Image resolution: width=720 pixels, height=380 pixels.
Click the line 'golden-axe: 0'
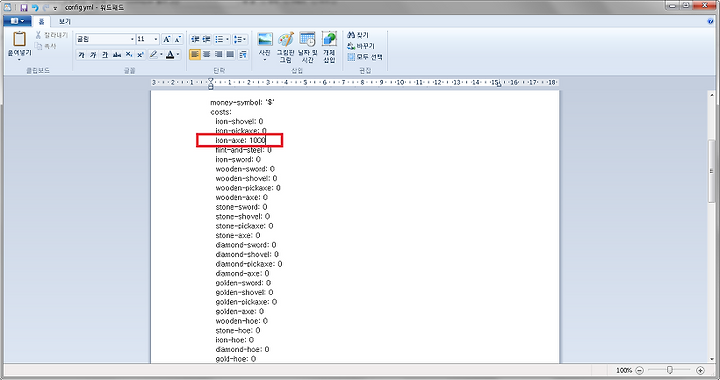tap(240, 311)
